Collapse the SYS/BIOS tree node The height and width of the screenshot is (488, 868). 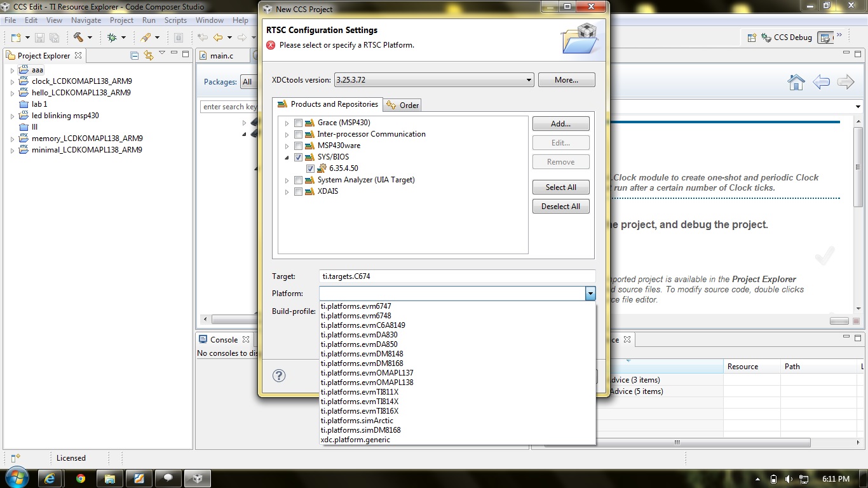click(x=287, y=157)
